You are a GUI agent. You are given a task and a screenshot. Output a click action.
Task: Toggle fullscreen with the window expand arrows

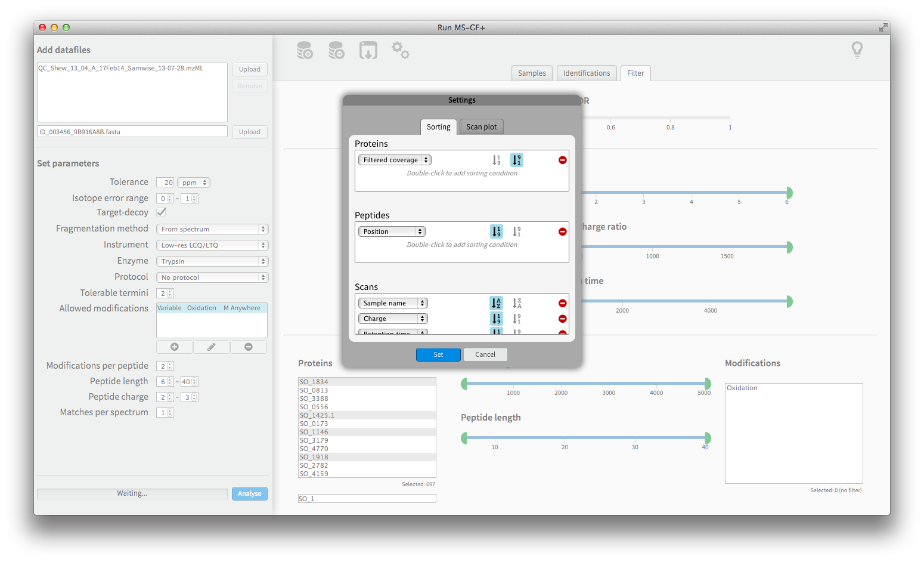point(883,27)
